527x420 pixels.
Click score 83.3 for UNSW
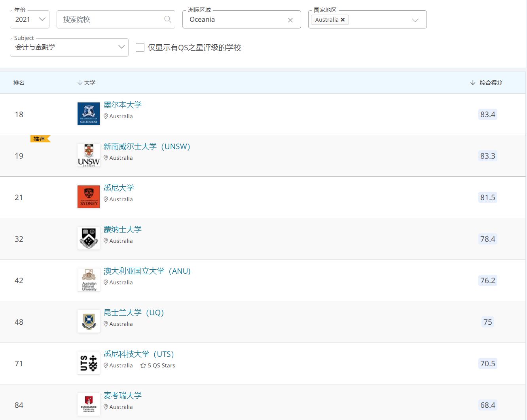click(488, 156)
